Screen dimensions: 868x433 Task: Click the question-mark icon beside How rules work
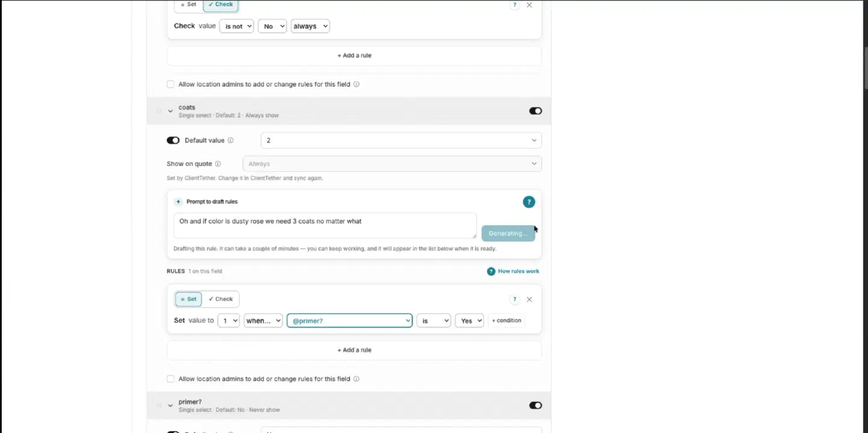pos(491,272)
